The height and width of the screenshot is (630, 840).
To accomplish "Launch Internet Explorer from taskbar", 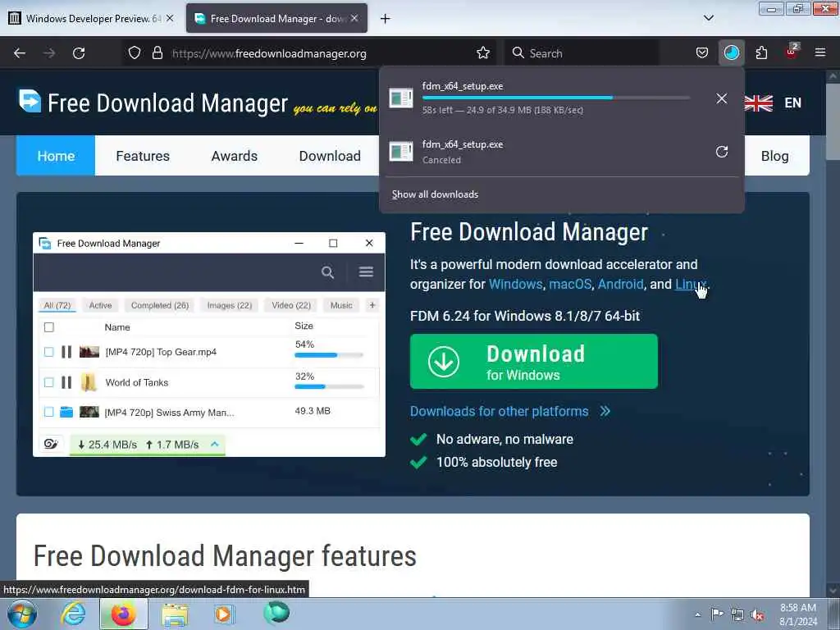I will tap(73, 614).
